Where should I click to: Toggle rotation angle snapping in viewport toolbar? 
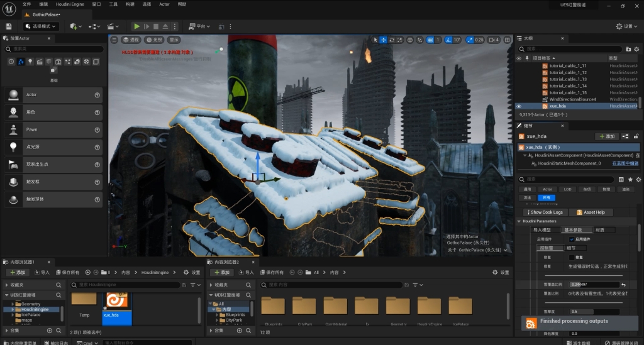click(x=448, y=40)
